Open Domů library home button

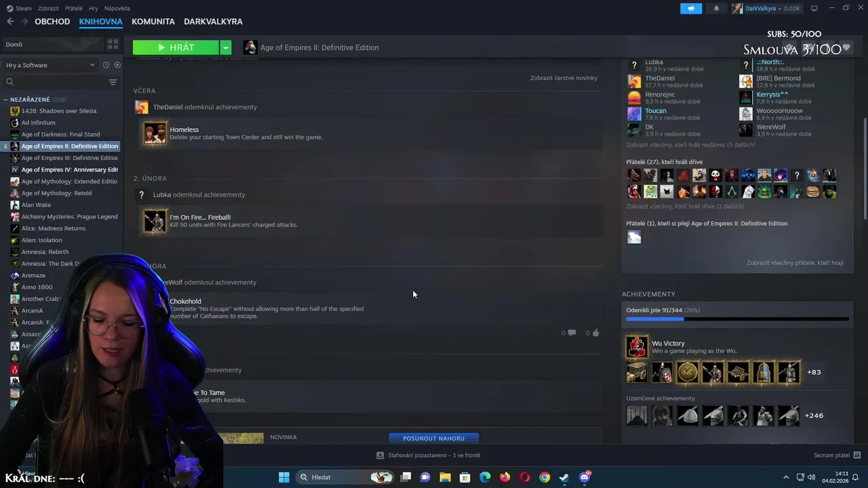tap(53, 44)
